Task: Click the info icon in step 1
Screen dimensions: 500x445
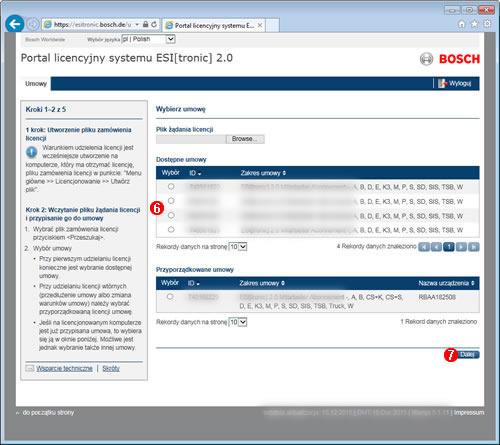Action: [x=31, y=152]
